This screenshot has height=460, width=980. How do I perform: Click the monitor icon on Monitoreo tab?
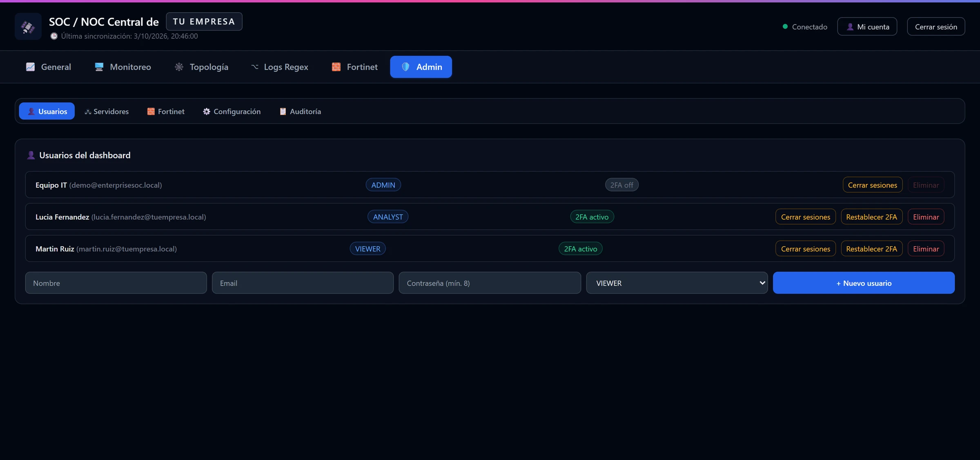tap(99, 67)
